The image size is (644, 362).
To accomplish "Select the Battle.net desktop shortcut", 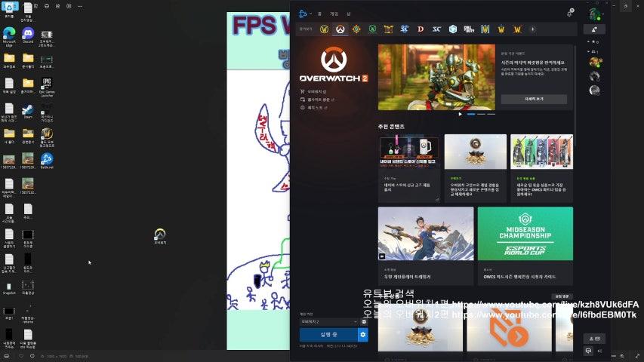I will 47,161.
